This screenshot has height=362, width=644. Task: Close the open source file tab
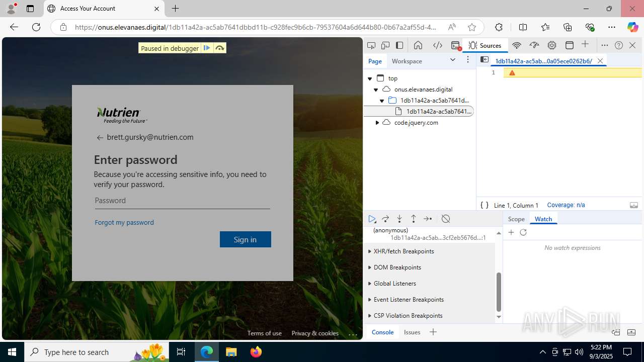[600, 61]
